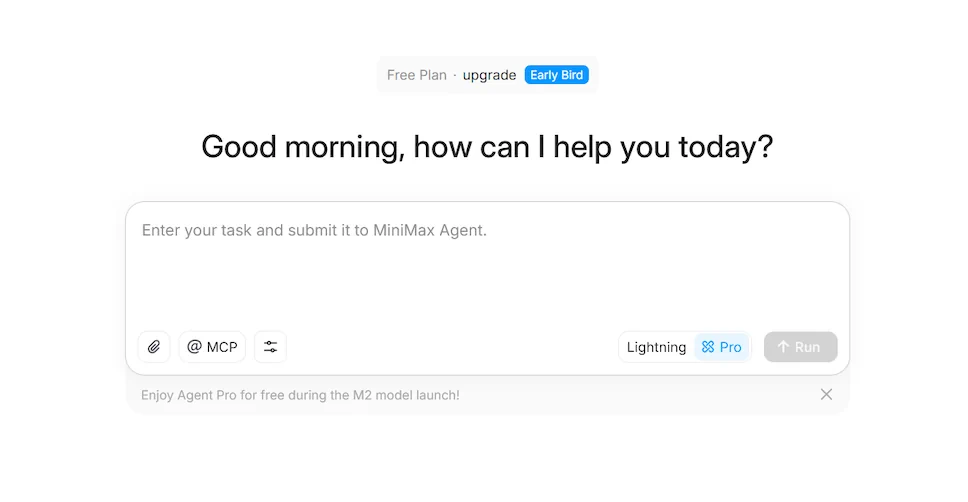Click the Good morning greeting heading
Image resolution: width=968 pixels, height=502 pixels.
pyautogui.click(x=487, y=147)
